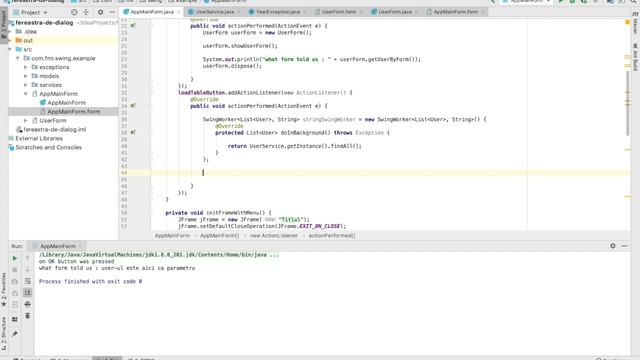Screen dimensions: 640x360
Task: Open the Favorites side tool window
Action: 4,290
